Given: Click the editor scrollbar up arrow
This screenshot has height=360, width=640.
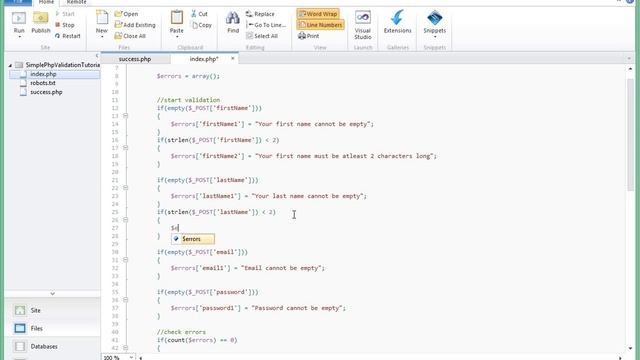Looking at the screenshot, I should point(630,69).
